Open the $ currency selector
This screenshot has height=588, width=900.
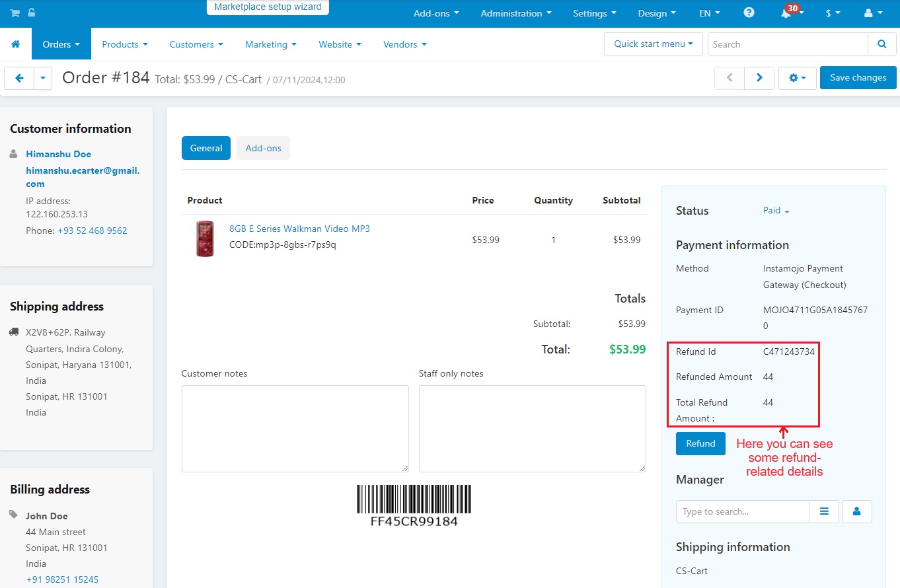pyautogui.click(x=833, y=13)
